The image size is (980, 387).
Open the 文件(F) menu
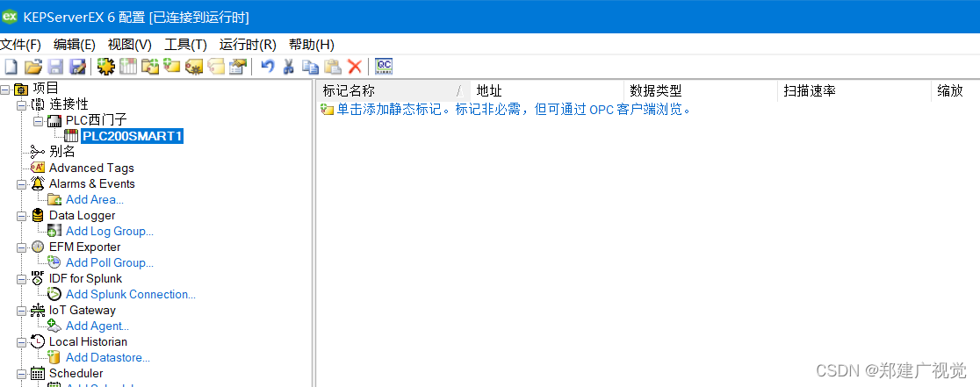pyautogui.click(x=20, y=45)
